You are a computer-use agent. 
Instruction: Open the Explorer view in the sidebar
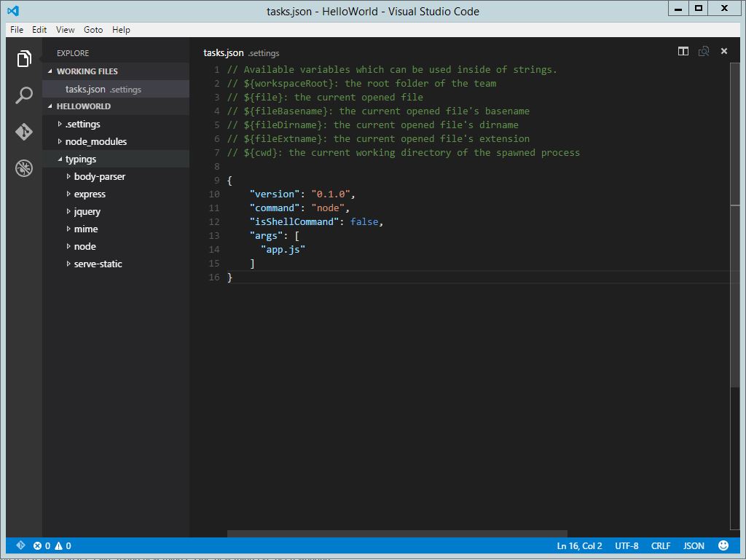point(24,59)
